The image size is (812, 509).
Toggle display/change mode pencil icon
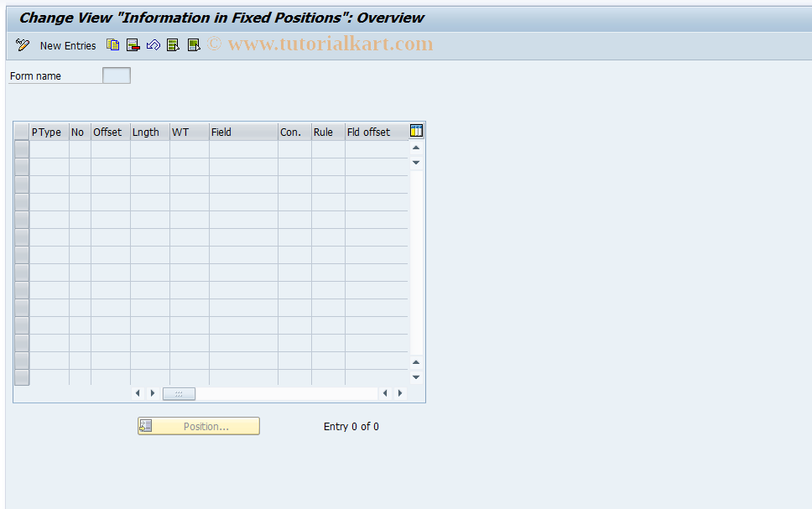[23, 45]
